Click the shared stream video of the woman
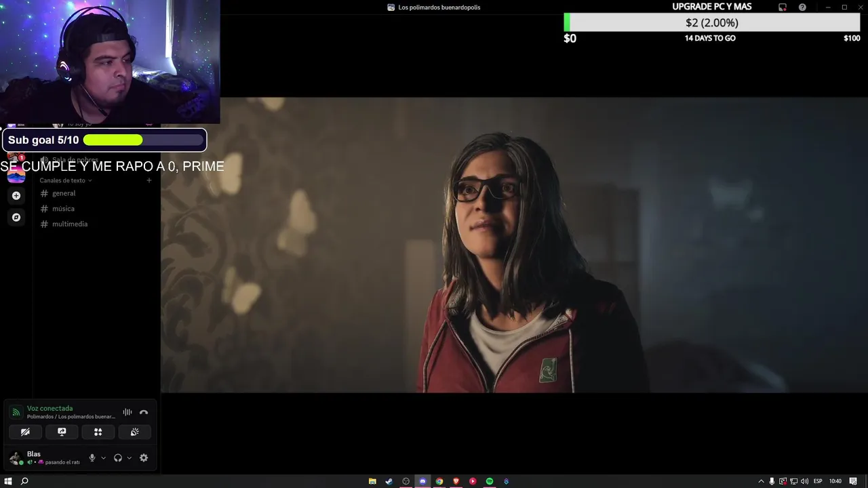Screen dimensions: 868x488 coord(514,245)
